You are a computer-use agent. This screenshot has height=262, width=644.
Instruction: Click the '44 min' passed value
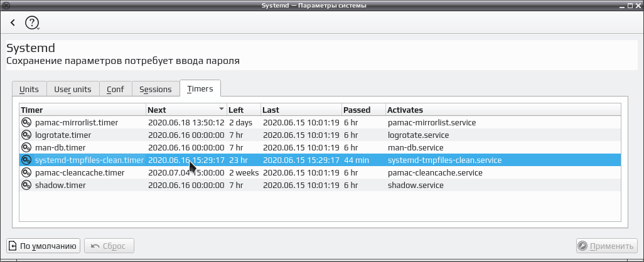(x=357, y=160)
